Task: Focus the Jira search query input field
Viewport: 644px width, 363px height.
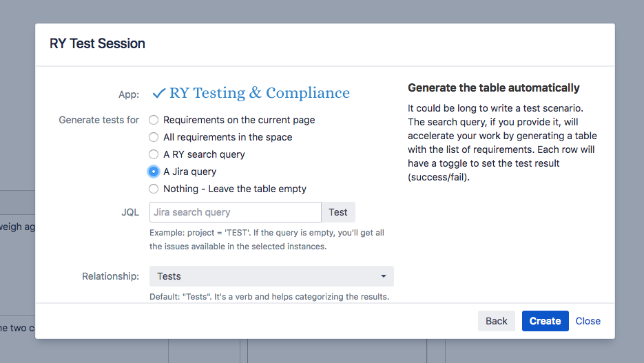Action: click(x=235, y=212)
